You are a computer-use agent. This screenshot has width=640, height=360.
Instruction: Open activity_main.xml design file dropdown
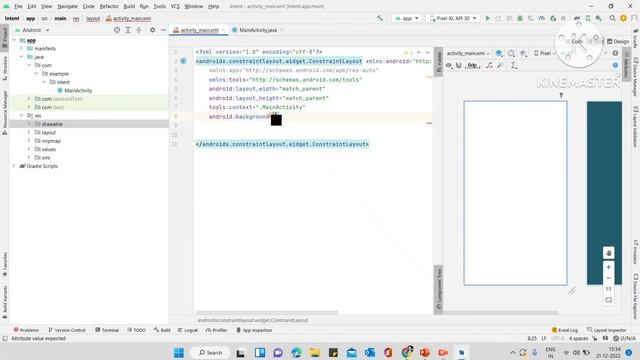tap(468, 53)
